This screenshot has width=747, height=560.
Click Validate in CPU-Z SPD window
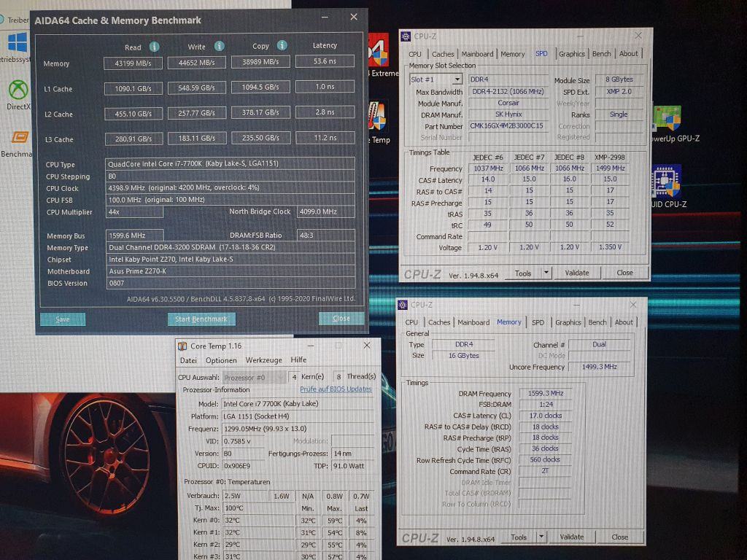click(x=577, y=273)
